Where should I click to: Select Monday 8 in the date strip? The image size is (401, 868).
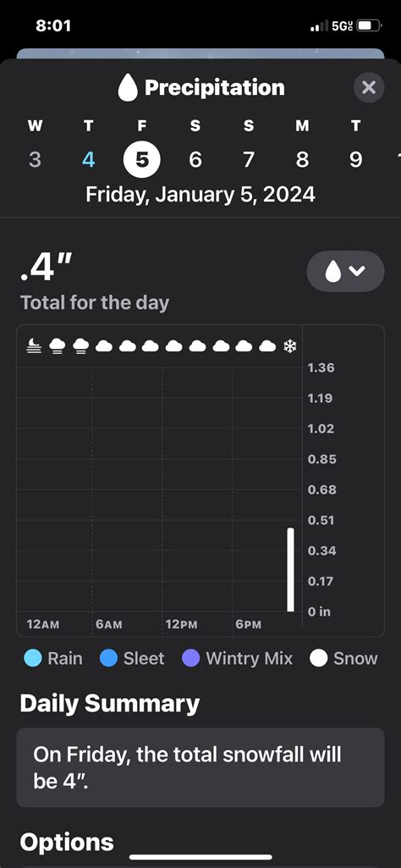click(302, 160)
